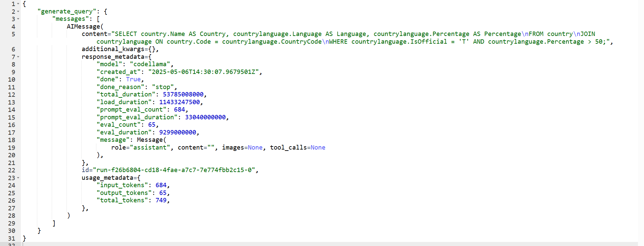Click the output_tokens value 65
Image resolution: width=644 pixels, height=246 pixels.
point(163,193)
